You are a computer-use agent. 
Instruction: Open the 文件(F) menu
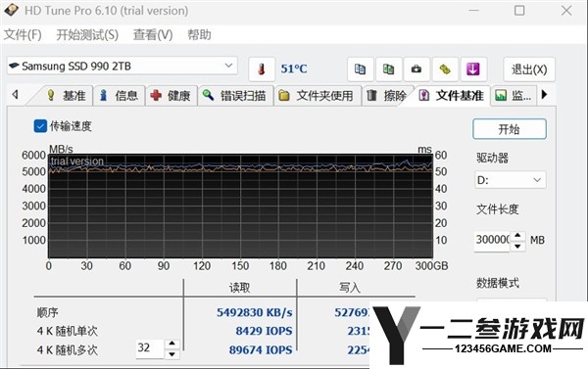point(23,35)
